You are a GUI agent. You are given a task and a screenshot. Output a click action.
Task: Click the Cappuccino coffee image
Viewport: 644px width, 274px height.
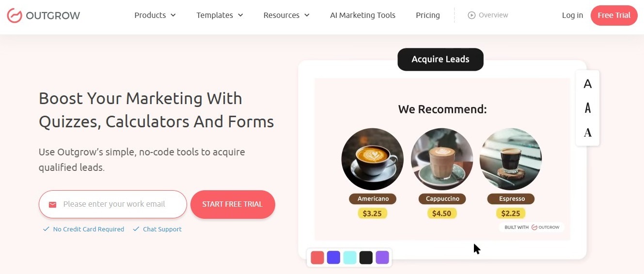click(x=442, y=159)
